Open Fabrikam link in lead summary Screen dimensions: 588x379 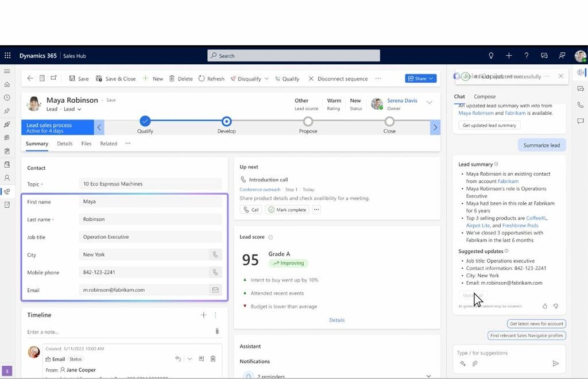tap(508, 181)
